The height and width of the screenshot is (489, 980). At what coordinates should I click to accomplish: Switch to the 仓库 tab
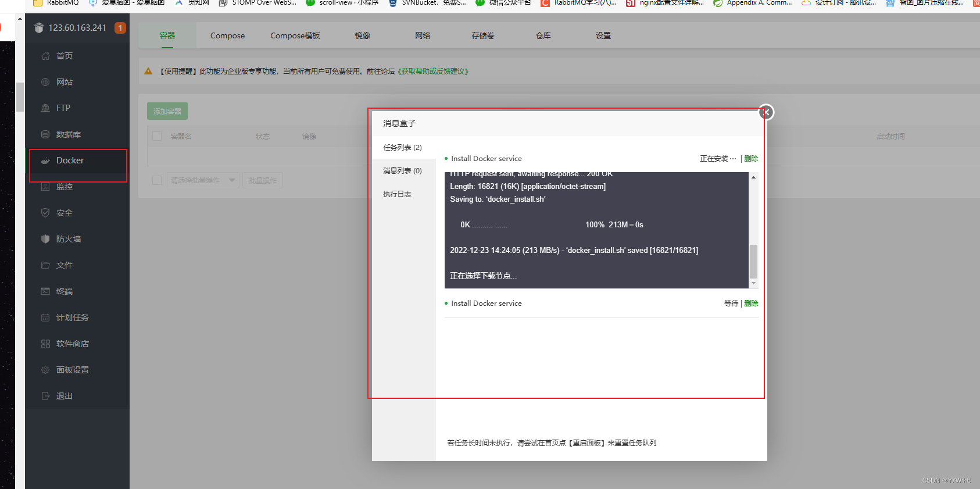(x=543, y=35)
